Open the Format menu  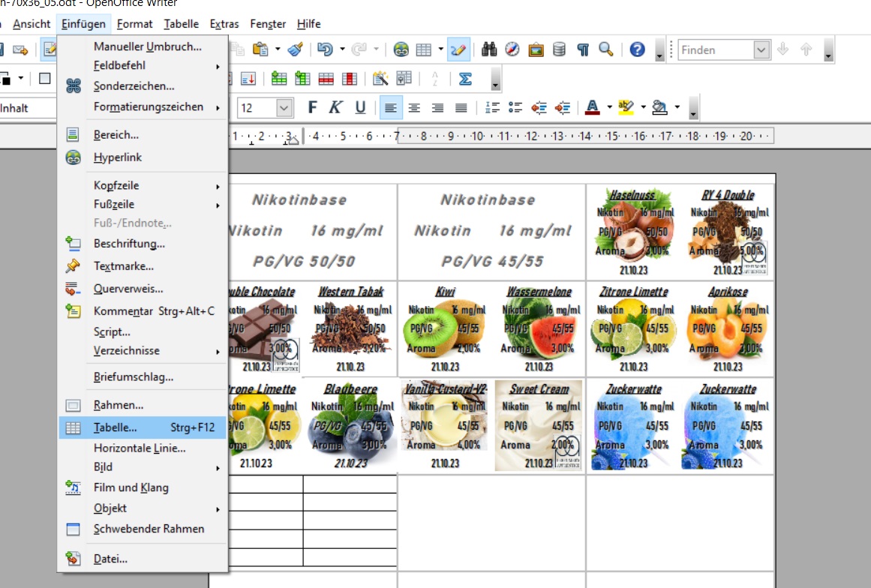pyautogui.click(x=135, y=24)
